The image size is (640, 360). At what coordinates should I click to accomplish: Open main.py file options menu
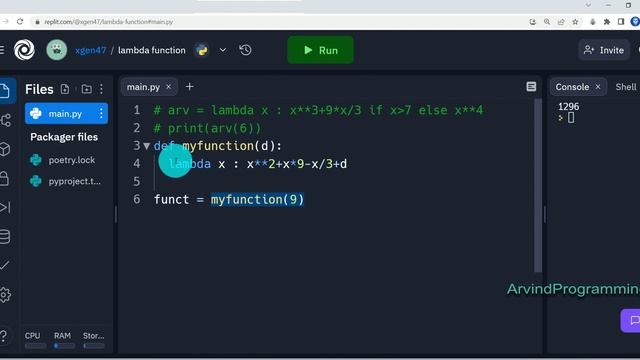101,113
